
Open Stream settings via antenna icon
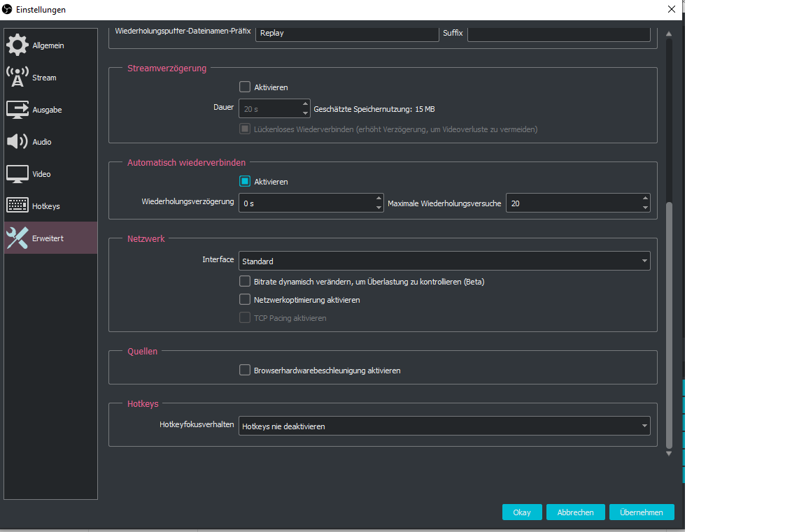(17, 77)
